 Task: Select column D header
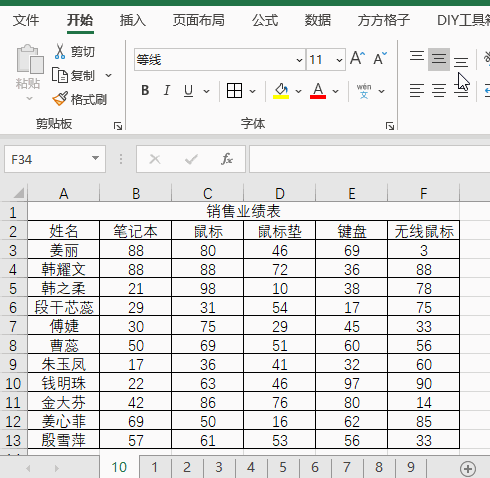point(280,193)
